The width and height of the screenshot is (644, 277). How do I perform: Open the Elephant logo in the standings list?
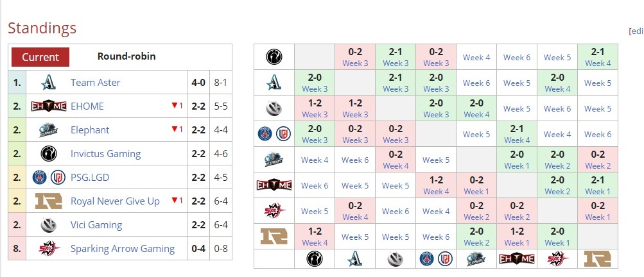pos(49,130)
